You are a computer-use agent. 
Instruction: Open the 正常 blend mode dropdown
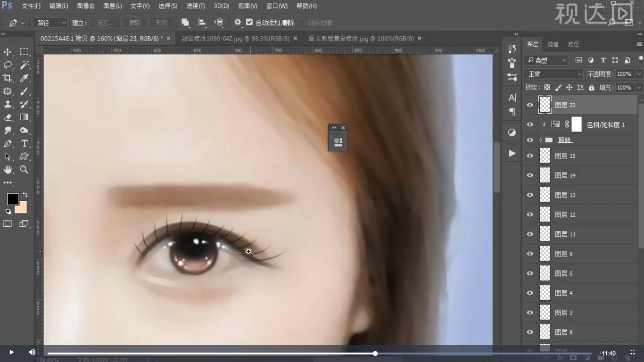click(554, 74)
